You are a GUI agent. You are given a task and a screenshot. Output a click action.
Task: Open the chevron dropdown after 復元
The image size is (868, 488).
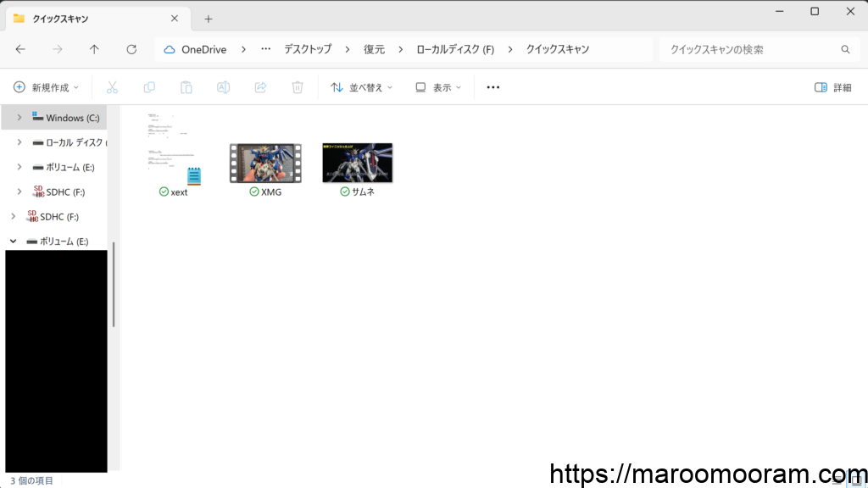click(x=400, y=49)
